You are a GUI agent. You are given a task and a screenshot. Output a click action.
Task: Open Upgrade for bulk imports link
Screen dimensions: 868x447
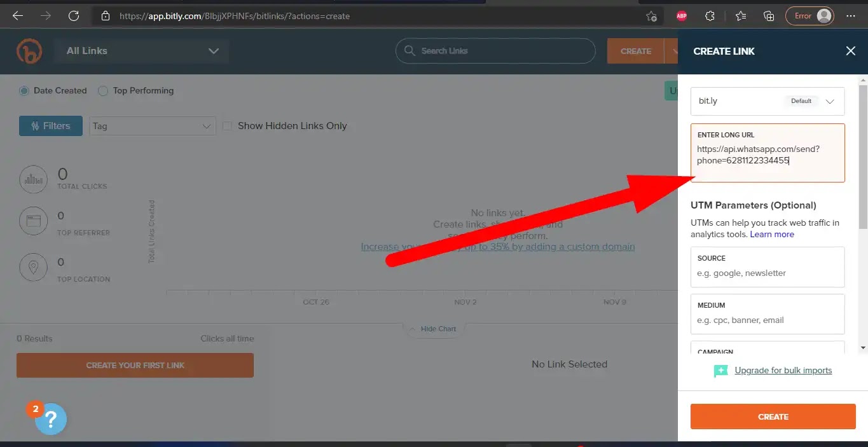click(x=783, y=370)
